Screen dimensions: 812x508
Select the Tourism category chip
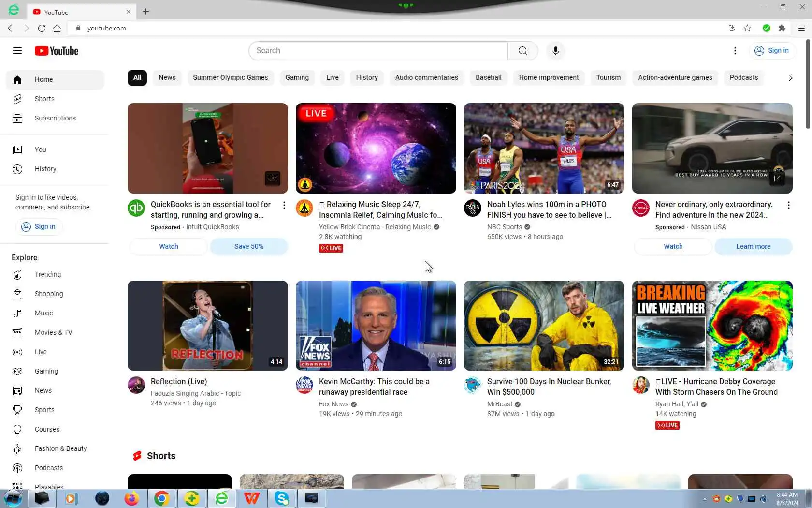(609, 77)
